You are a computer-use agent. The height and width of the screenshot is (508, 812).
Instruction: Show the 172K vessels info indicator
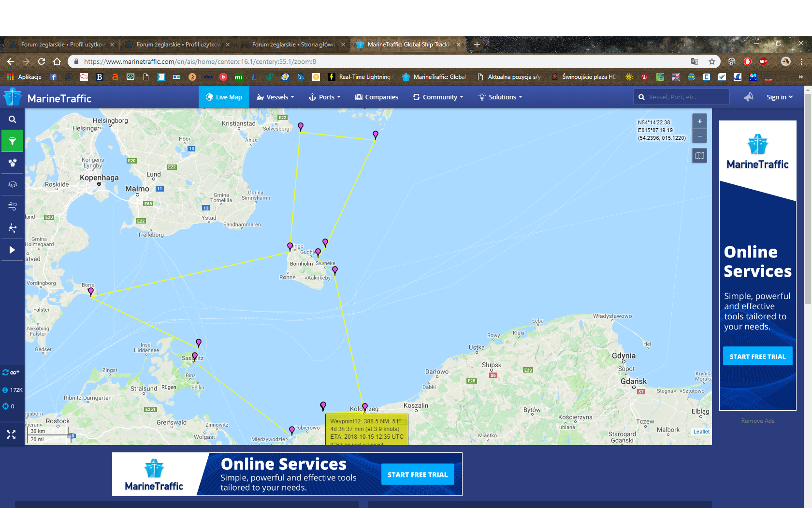(x=12, y=390)
